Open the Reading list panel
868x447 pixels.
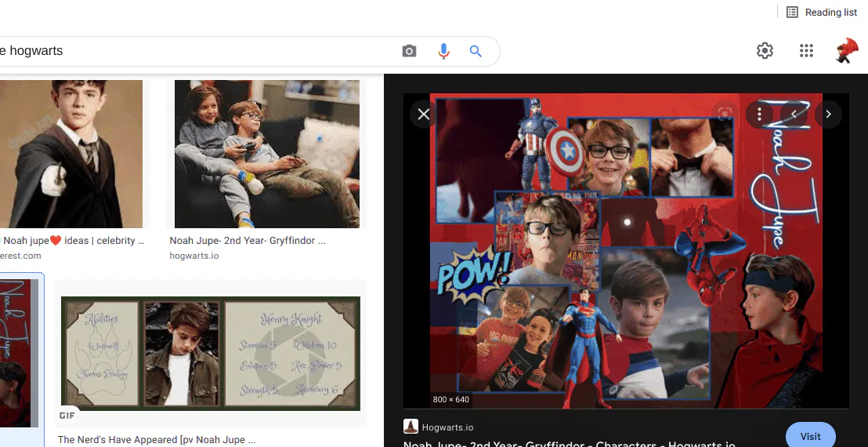pyautogui.click(x=822, y=13)
